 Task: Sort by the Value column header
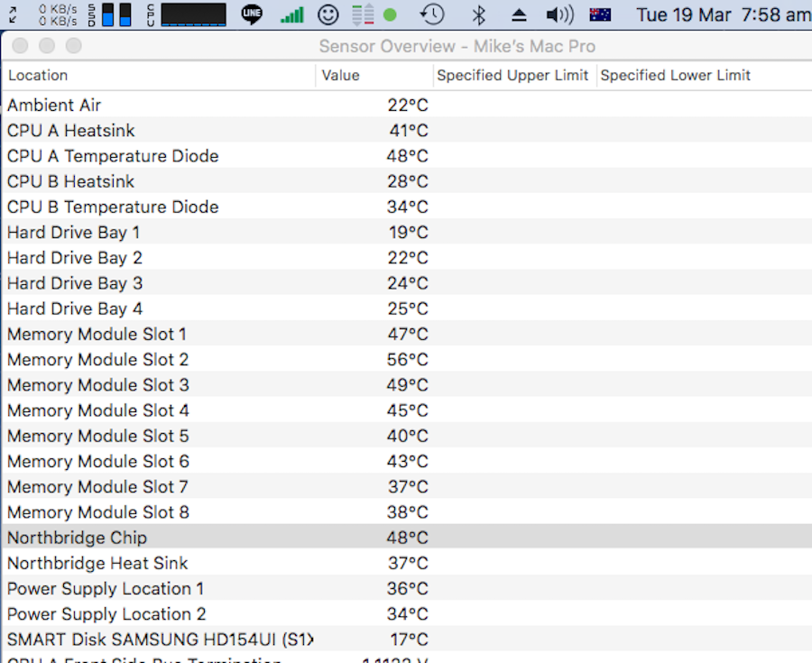374,76
